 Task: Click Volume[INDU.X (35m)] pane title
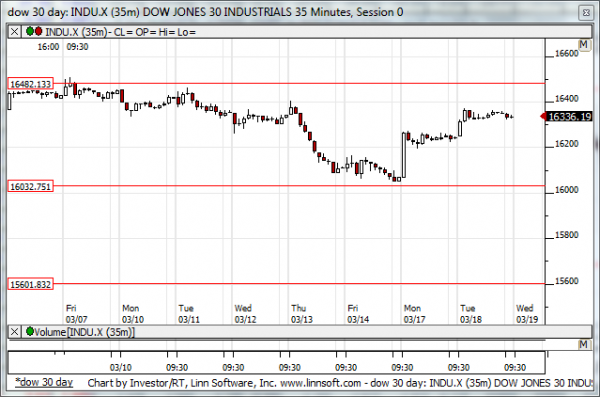point(85,332)
